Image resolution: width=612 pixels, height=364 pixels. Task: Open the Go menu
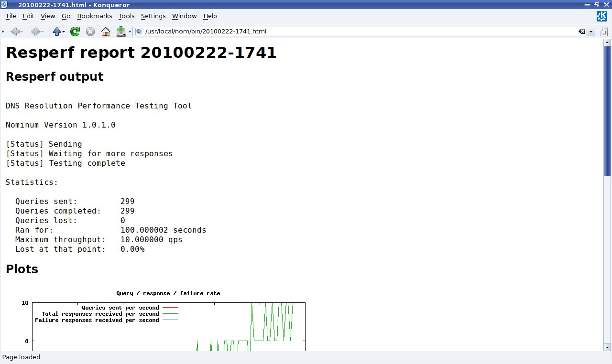coord(66,16)
